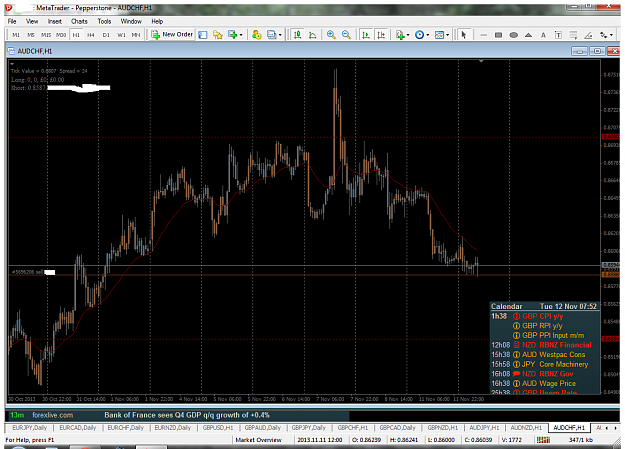This screenshot has height=449, width=625.
Task: Select the M15 timeframe button
Action: pos(46,35)
